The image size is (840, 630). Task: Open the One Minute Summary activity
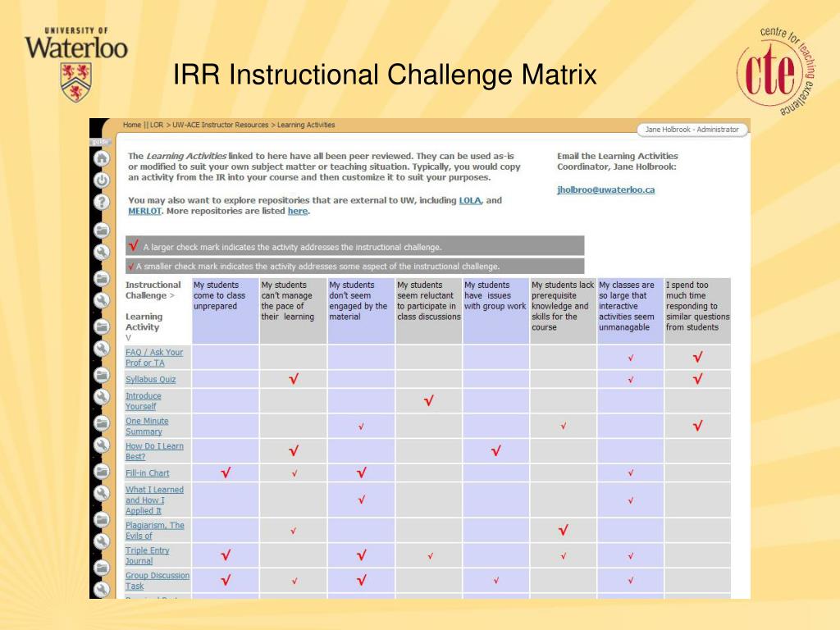point(147,426)
